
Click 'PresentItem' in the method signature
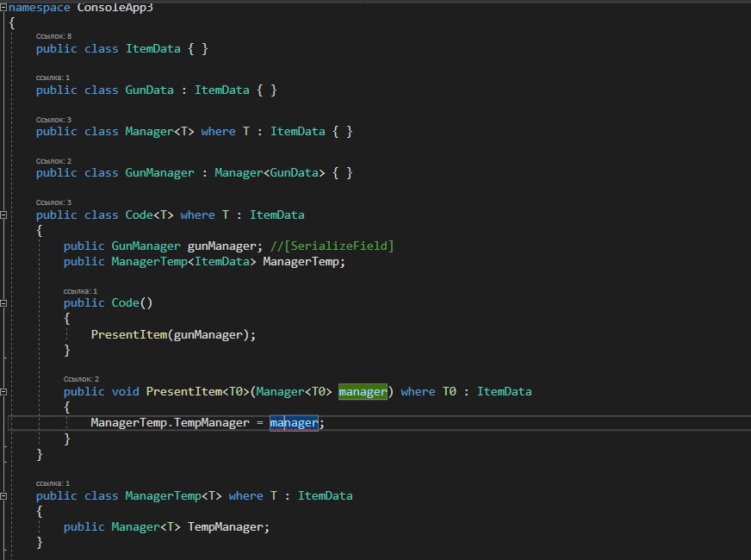point(184,392)
